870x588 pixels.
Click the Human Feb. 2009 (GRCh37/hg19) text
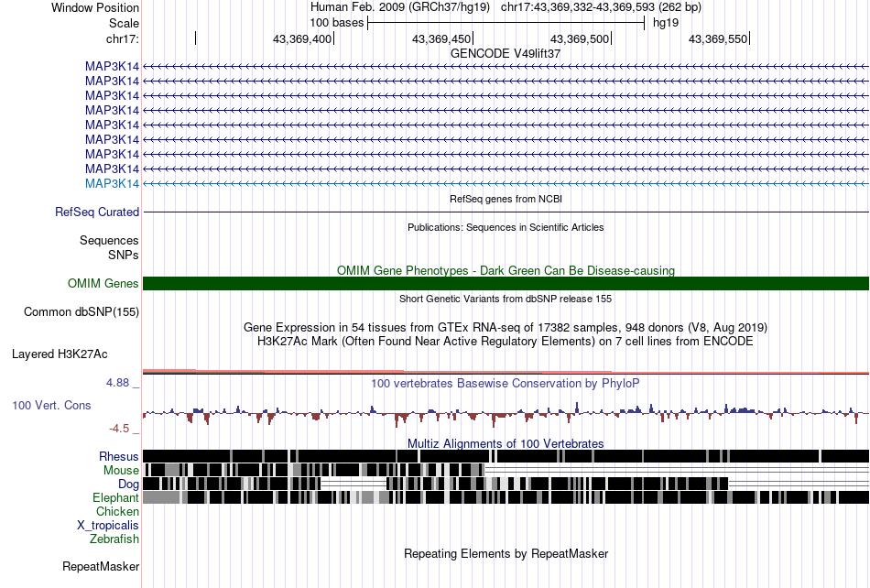click(x=400, y=7)
